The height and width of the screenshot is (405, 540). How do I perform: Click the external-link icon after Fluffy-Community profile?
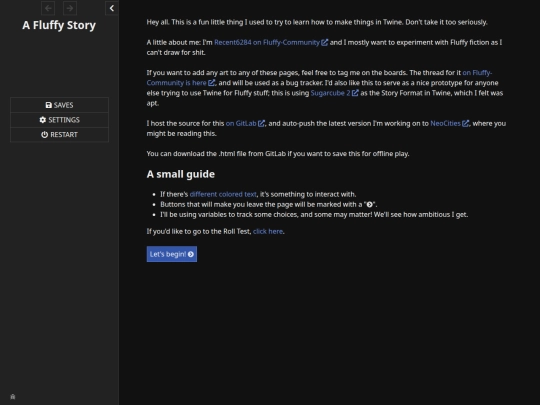point(324,42)
